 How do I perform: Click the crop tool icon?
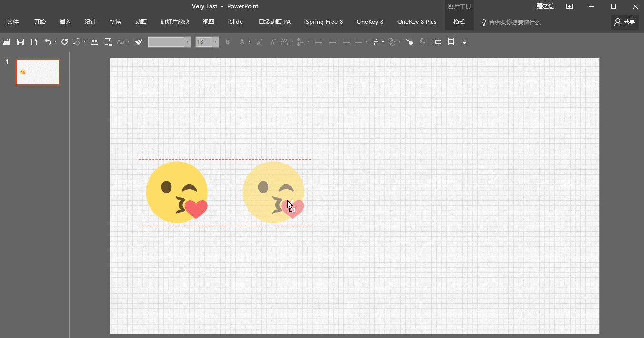(x=437, y=42)
